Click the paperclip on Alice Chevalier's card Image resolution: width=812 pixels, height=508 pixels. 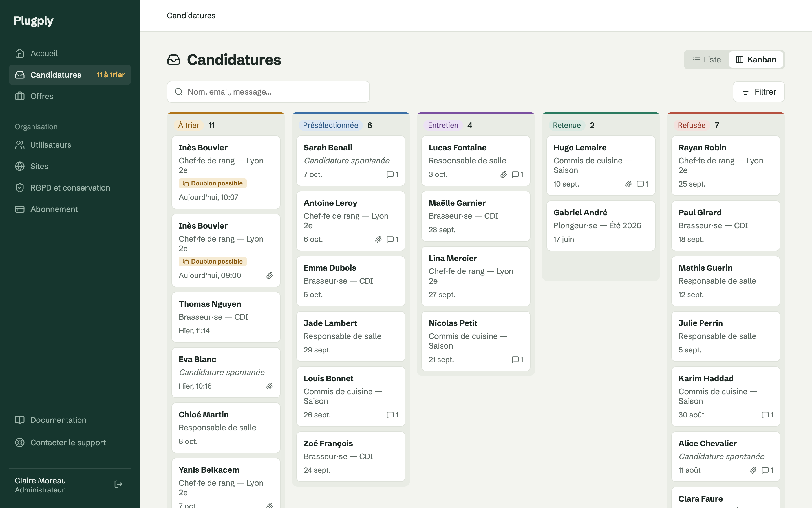click(753, 470)
